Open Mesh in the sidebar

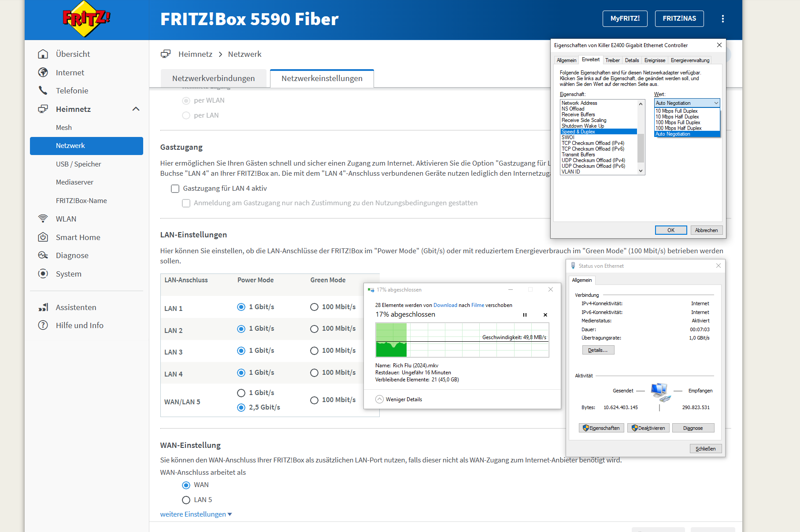[64, 127]
